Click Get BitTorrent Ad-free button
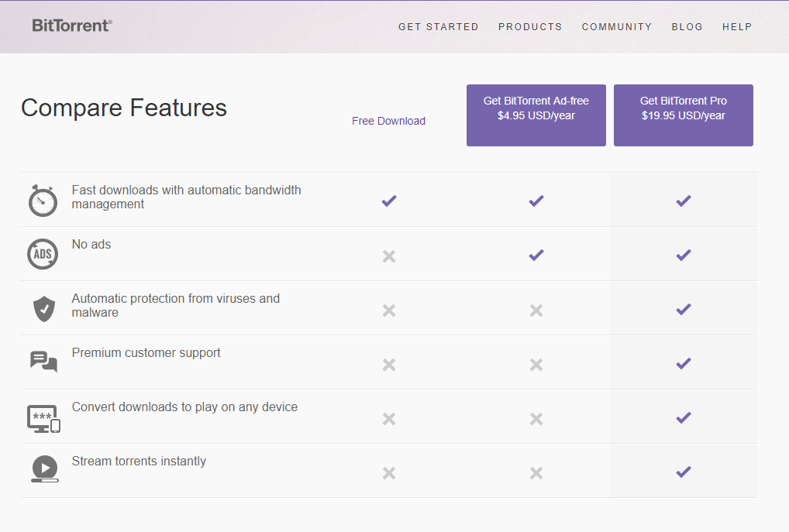The image size is (789, 532). pos(536,115)
